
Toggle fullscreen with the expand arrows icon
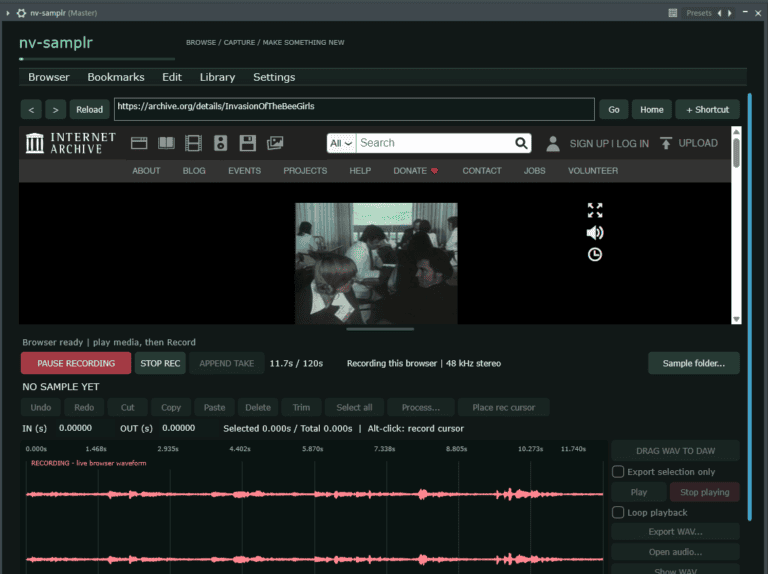pyautogui.click(x=595, y=210)
